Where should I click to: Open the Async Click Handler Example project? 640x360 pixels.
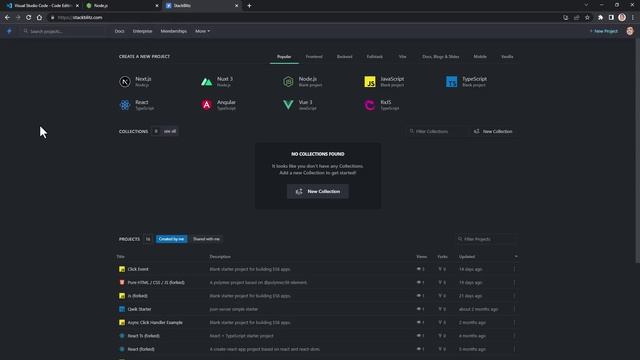click(155, 322)
